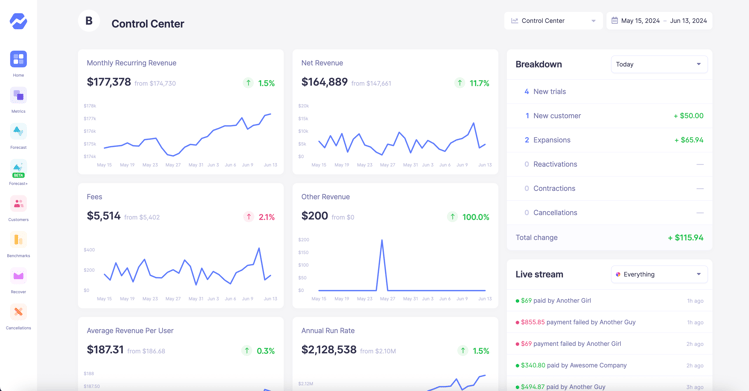The image size is (749, 391).
Task: Click the $177,378 MRR value
Action: tap(108, 82)
